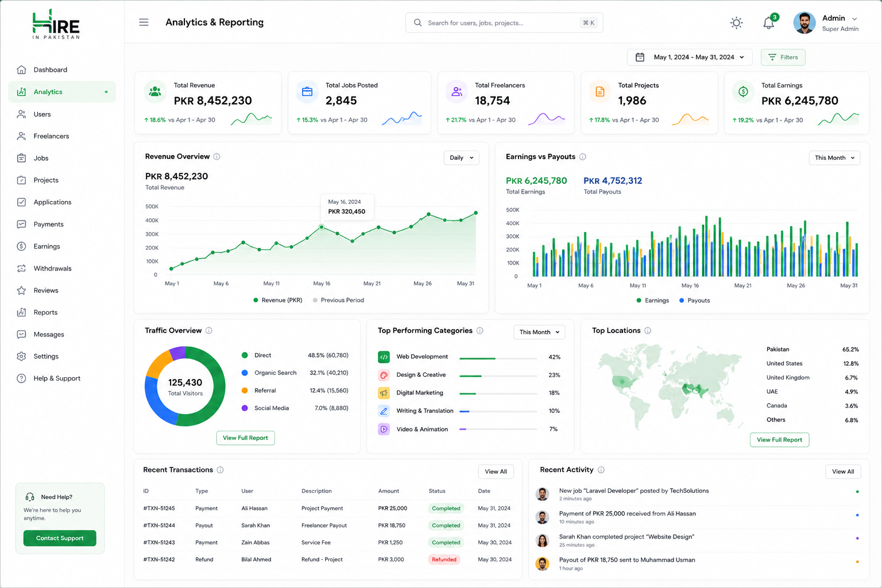Open Top Categories This Month dropdown
Image resolution: width=882 pixels, height=588 pixels.
pyautogui.click(x=539, y=332)
